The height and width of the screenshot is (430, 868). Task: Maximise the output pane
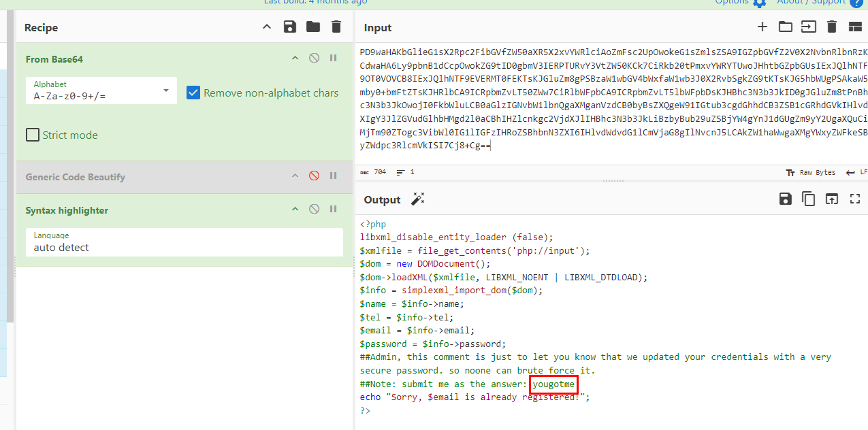pyautogui.click(x=855, y=199)
